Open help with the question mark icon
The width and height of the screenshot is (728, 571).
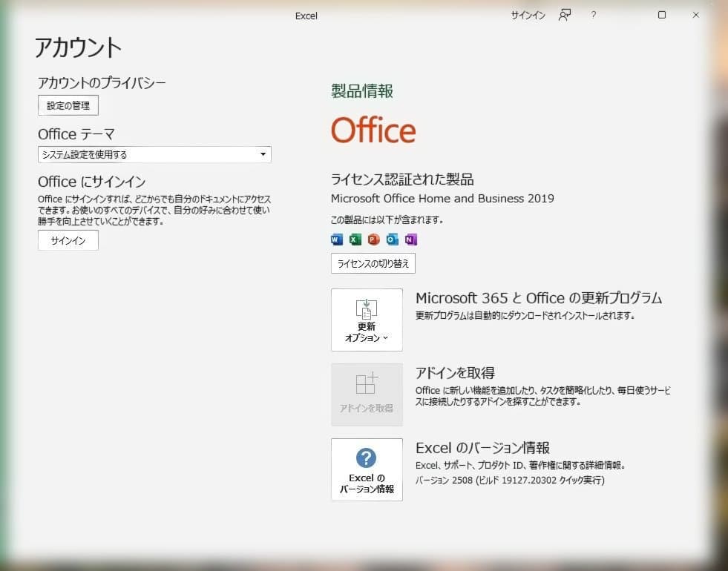pos(594,16)
